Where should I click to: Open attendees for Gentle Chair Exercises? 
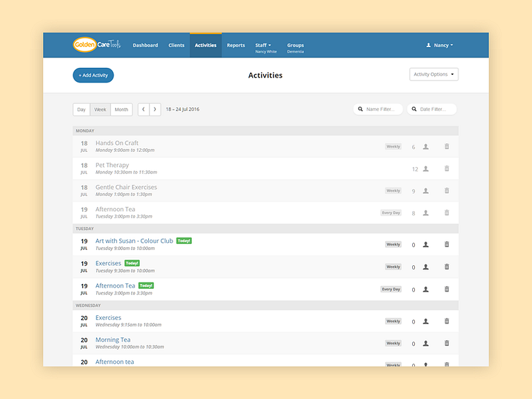(425, 190)
